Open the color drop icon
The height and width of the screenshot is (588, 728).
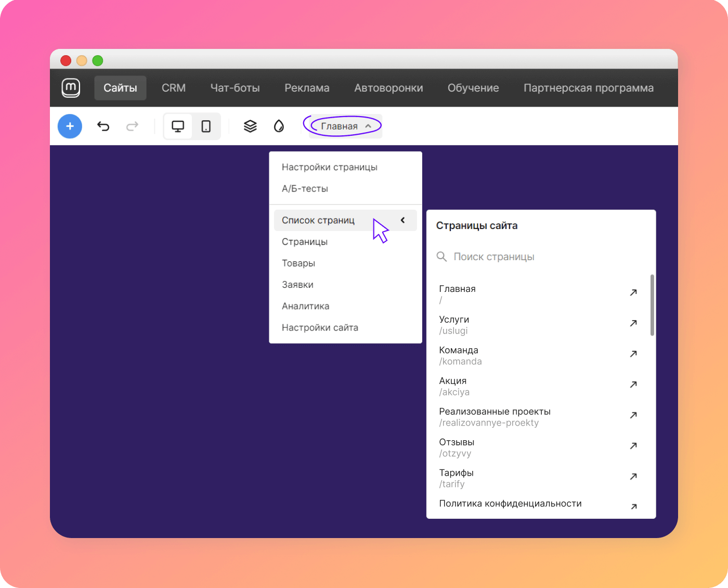point(279,126)
